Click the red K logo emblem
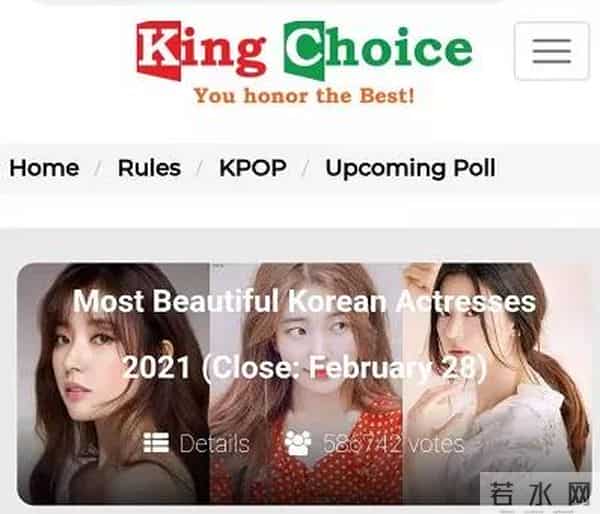This screenshot has height=514, width=600. [159, 51]
